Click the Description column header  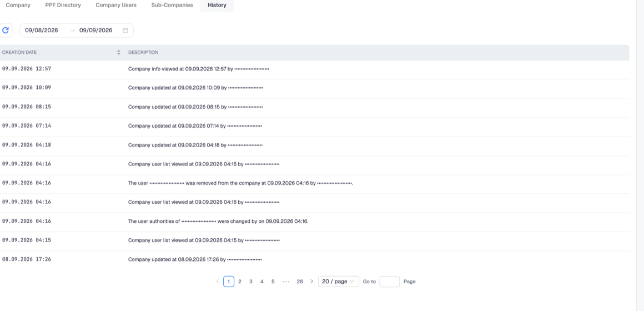(x=143, y=53)
